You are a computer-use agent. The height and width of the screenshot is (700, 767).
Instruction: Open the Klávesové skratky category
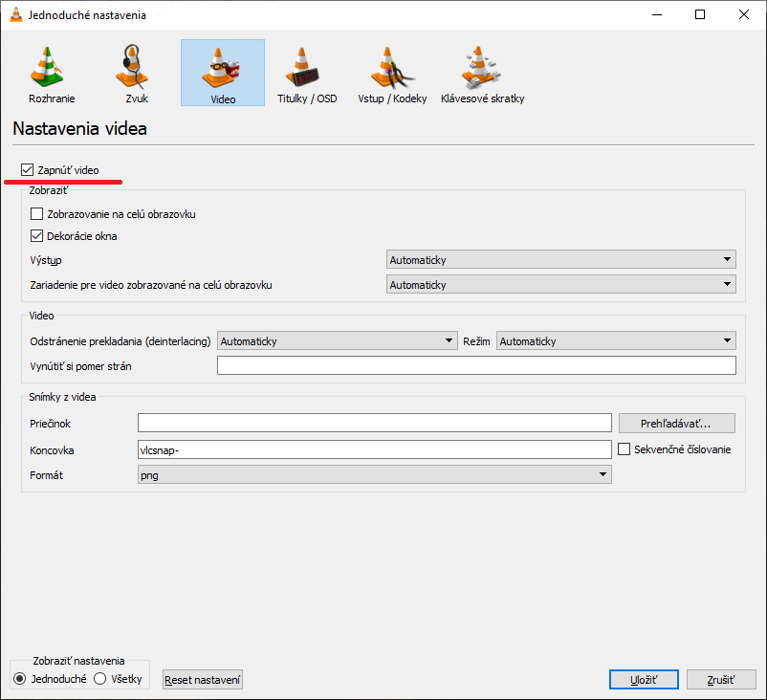coord(482,73)
